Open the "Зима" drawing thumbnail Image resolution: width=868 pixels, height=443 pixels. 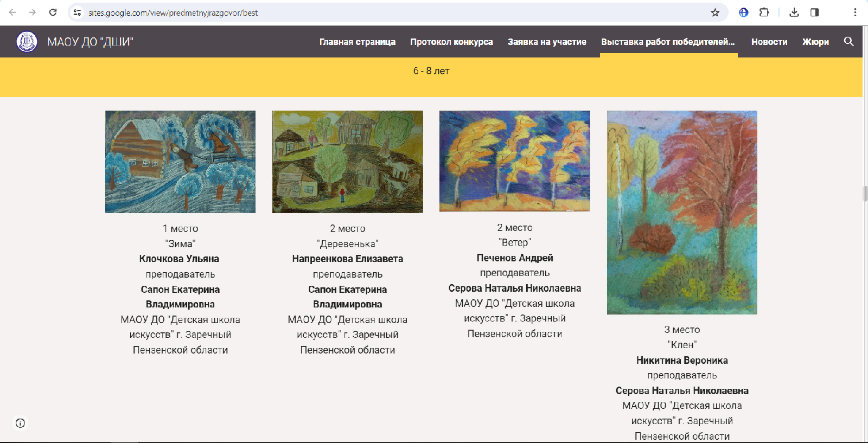(180, 162)
